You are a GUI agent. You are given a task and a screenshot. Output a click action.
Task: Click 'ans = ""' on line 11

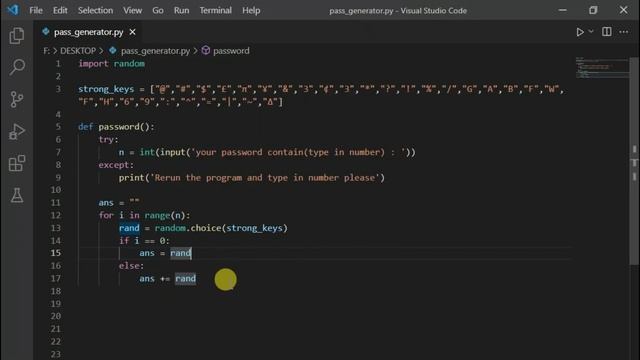(x=119, y=202)
